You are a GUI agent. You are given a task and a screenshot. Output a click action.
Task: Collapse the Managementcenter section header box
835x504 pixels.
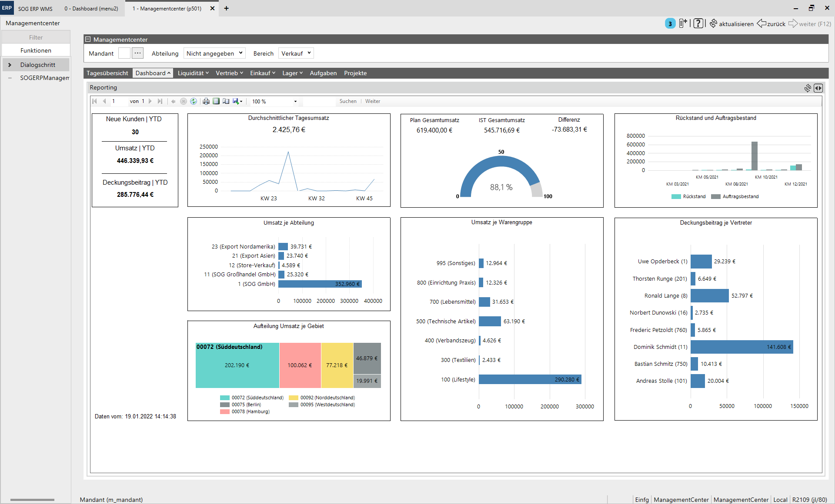click(88, 40)
